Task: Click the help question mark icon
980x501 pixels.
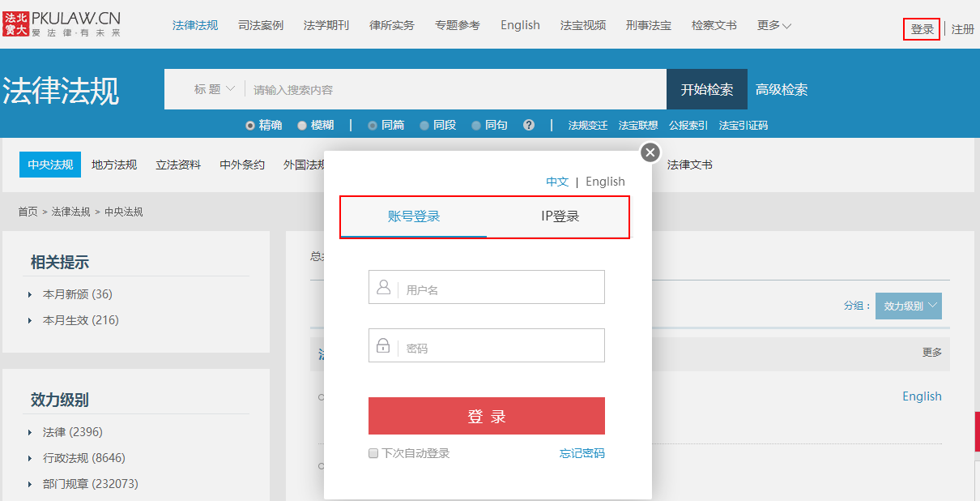Action: [x=529, y=125]
